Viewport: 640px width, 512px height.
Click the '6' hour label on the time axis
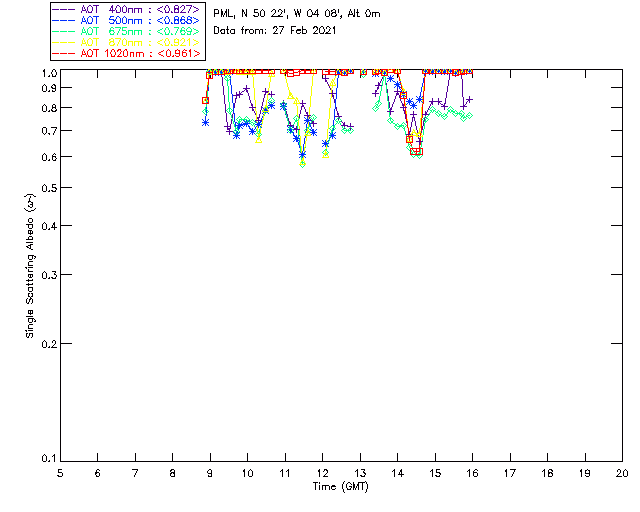coord(98,473)
